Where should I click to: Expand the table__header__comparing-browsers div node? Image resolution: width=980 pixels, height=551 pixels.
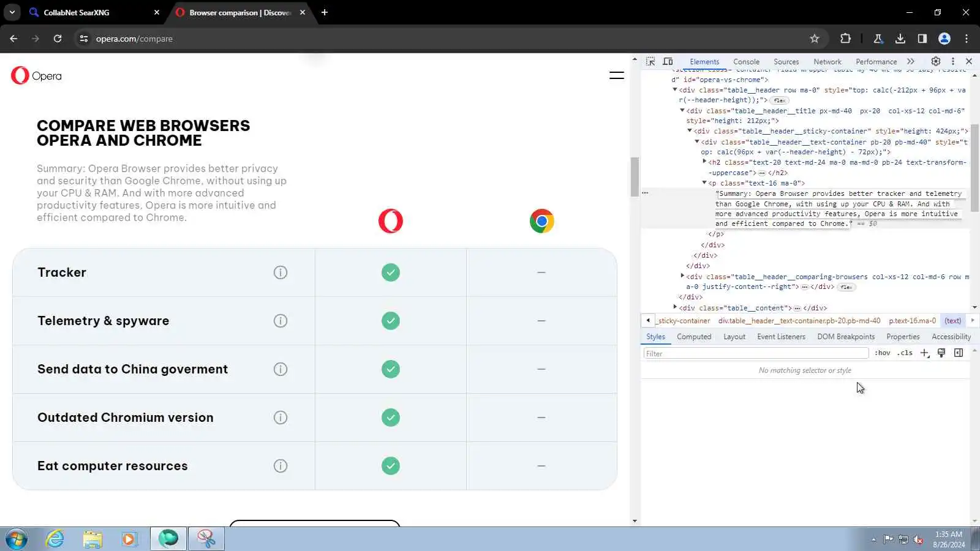(682, 277)
